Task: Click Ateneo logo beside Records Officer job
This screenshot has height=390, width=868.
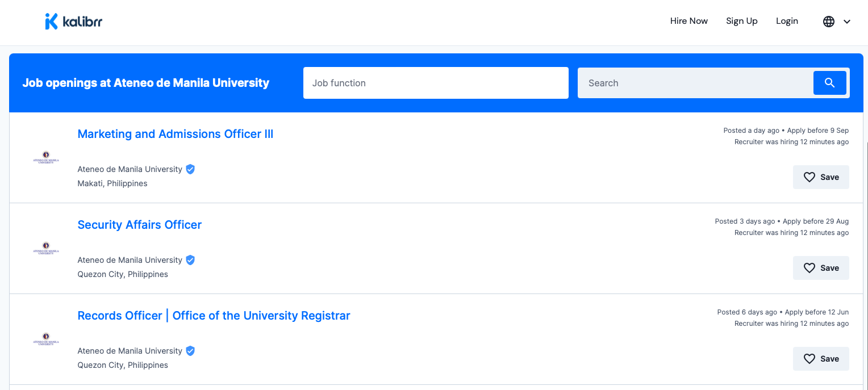Action: [x=46, y=339]
